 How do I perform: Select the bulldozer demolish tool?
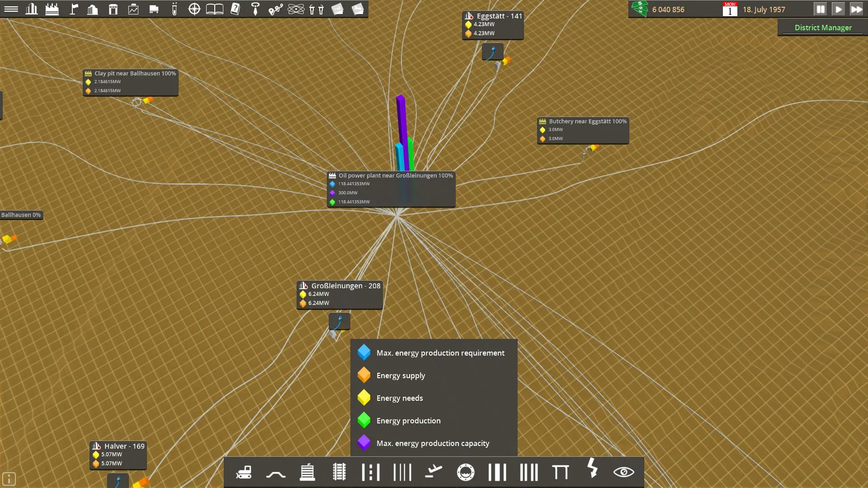[x=243, y=472]
